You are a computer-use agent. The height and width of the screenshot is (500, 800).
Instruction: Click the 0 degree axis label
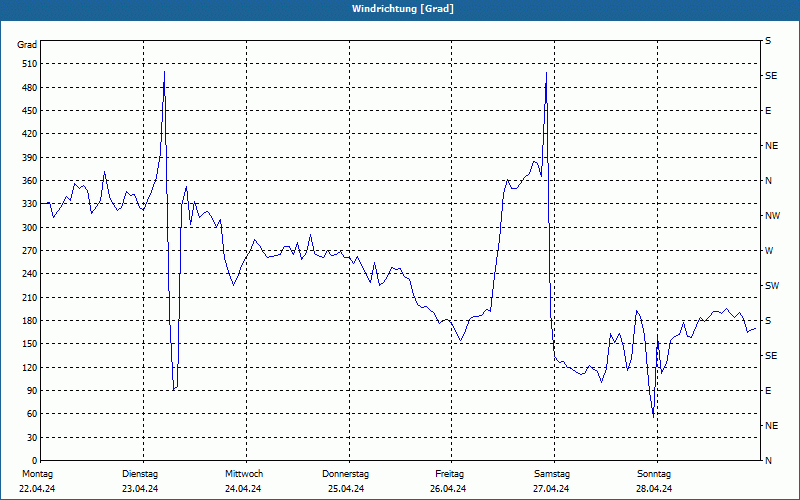pyautogui.click(x=34, y=461)
